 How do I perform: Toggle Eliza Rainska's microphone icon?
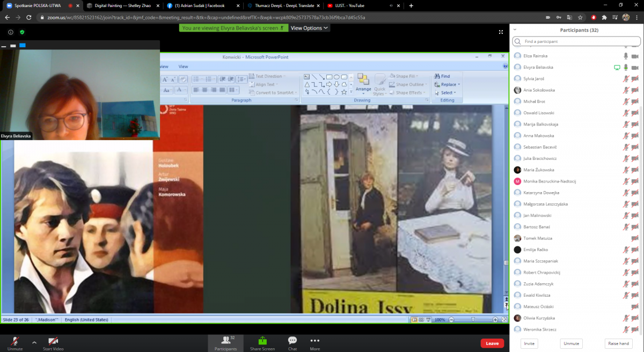[626, 56]
